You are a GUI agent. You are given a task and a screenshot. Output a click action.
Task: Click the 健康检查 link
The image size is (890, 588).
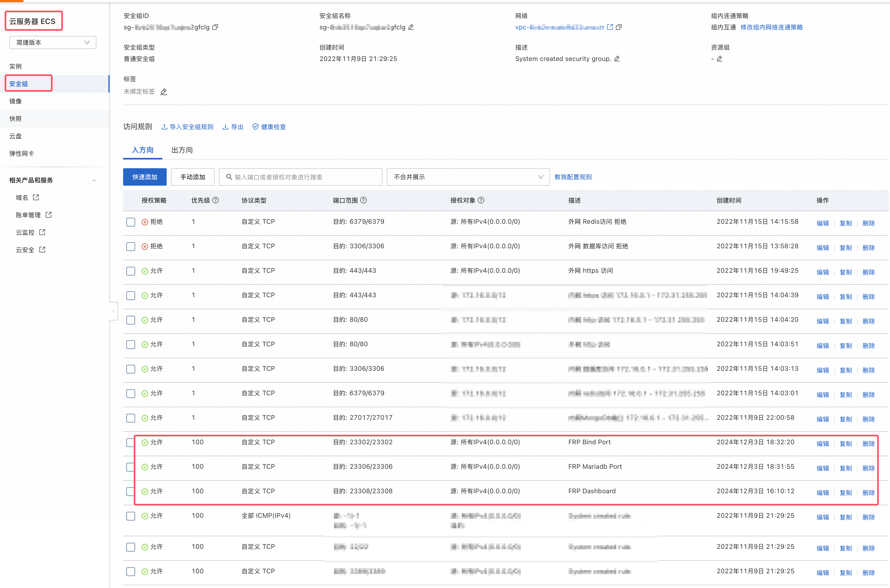(269, 127)
